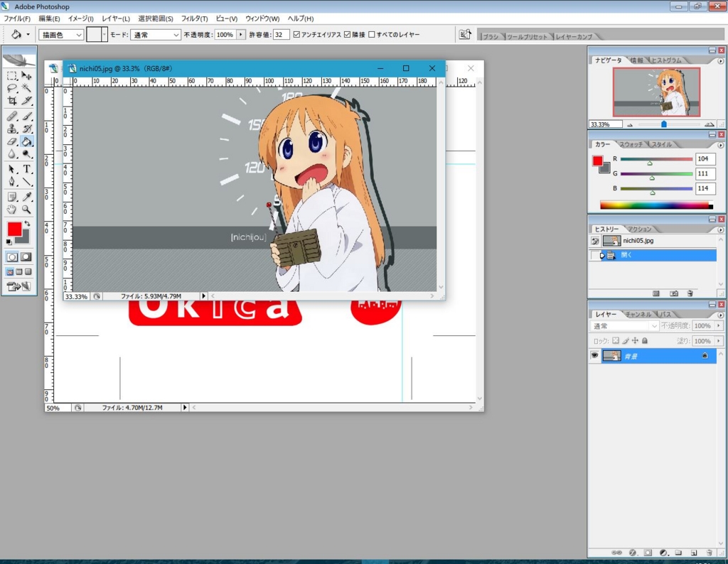Select the Brush tool
The height and width of the screenshot is (564, 728).
(x=26, y=116)
